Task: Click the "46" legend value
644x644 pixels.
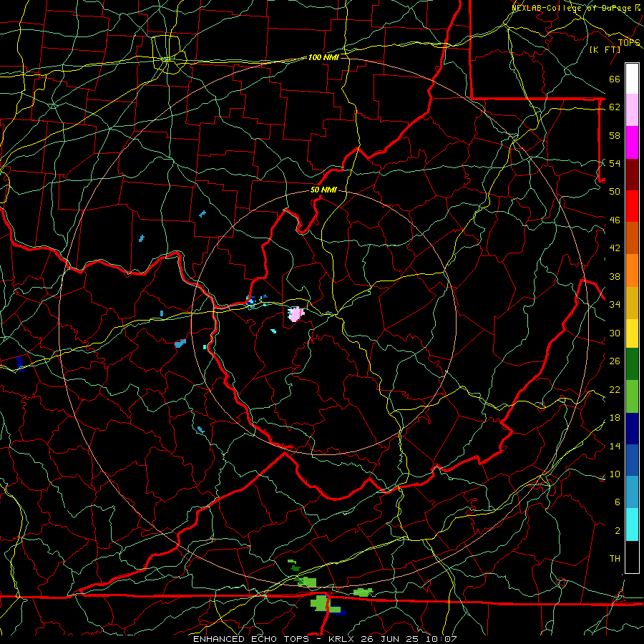Action: tap(615, 220)
